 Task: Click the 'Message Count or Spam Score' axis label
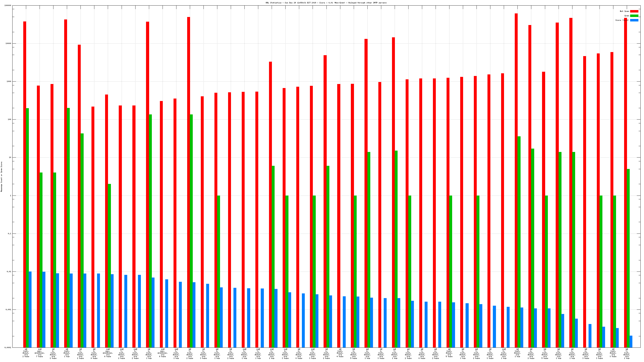point(2,177)
